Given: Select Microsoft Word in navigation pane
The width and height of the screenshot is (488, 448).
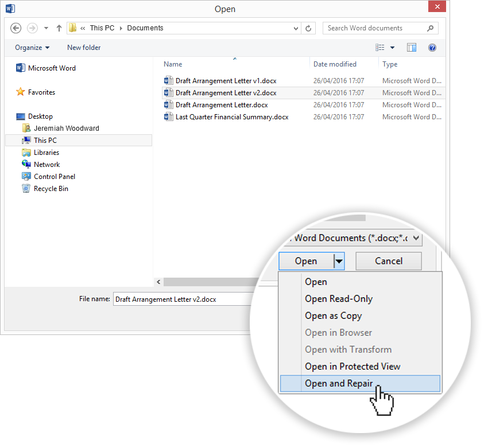Looking at the screenshot, I should pos(46,68).
